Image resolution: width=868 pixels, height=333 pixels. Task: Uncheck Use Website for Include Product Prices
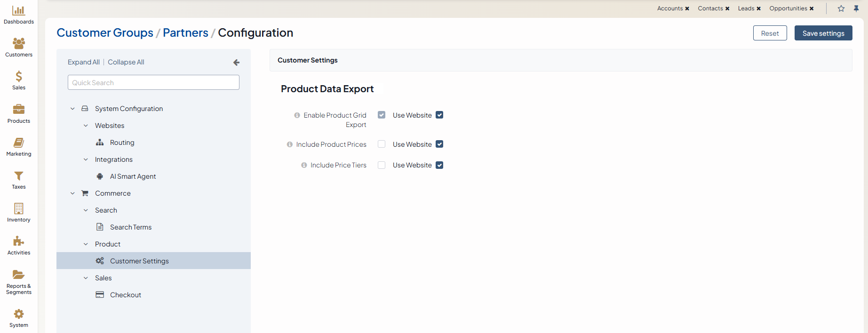pos(439,144)
